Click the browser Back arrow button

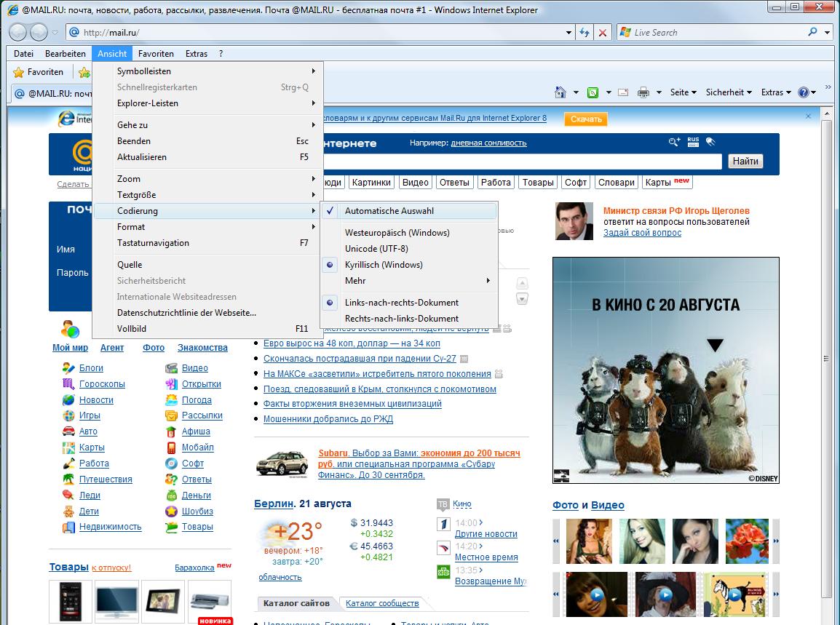[18, 33]
